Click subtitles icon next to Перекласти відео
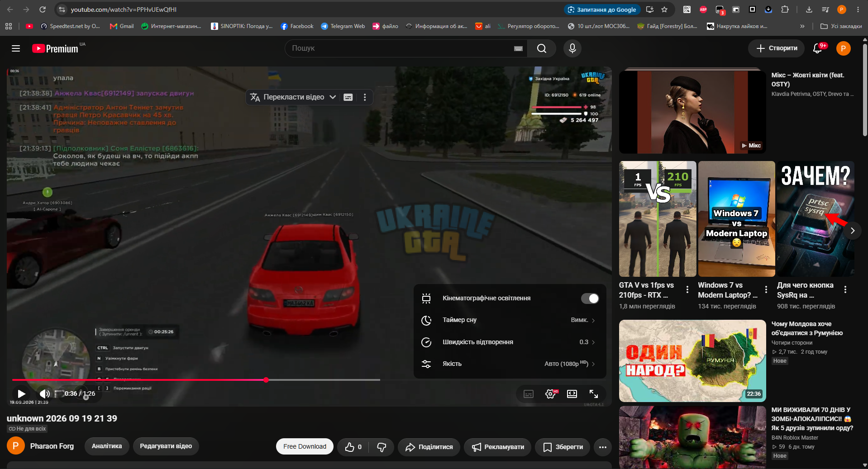The height and width of the screenshot is (469, 868). (348, 97)
